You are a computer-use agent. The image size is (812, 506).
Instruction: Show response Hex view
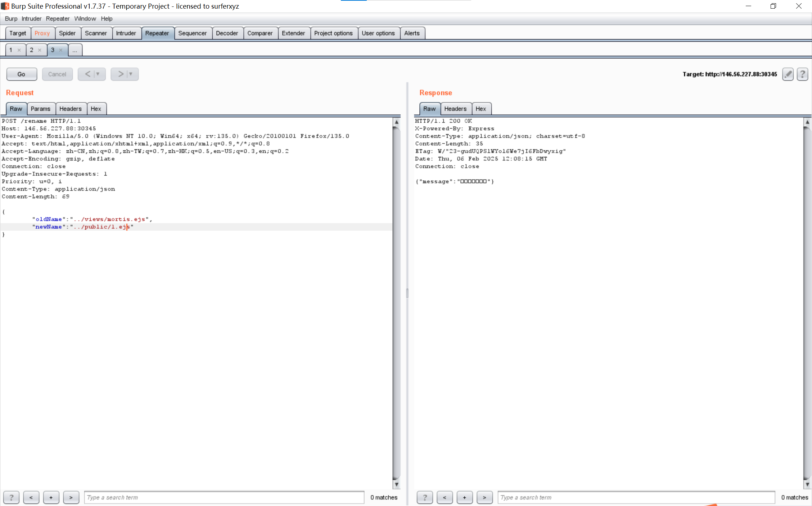pyautogui.click(x=481, y=109)
